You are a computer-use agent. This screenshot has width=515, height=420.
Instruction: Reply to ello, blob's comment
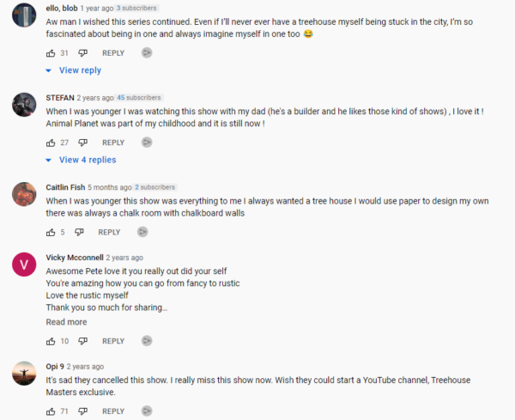pyautogui.click(x=113, y=52)
